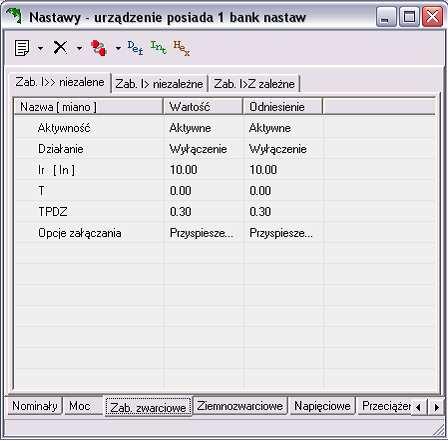Image resolution: width=448 pixels, height=441 pixels.
Task: Click 0.00 in Odniesienie column
Action: click(x=260, y=191)
